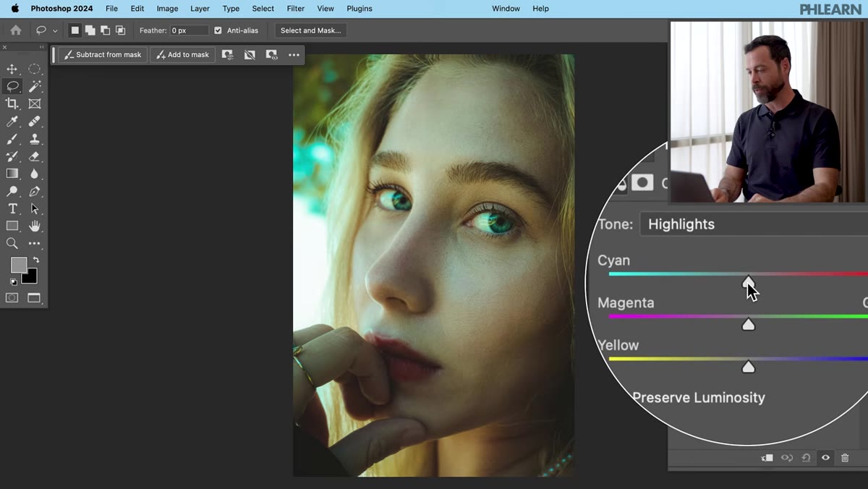Open the Select menu
Viewport: 868px width, 489px height.
tap(263, 9)
